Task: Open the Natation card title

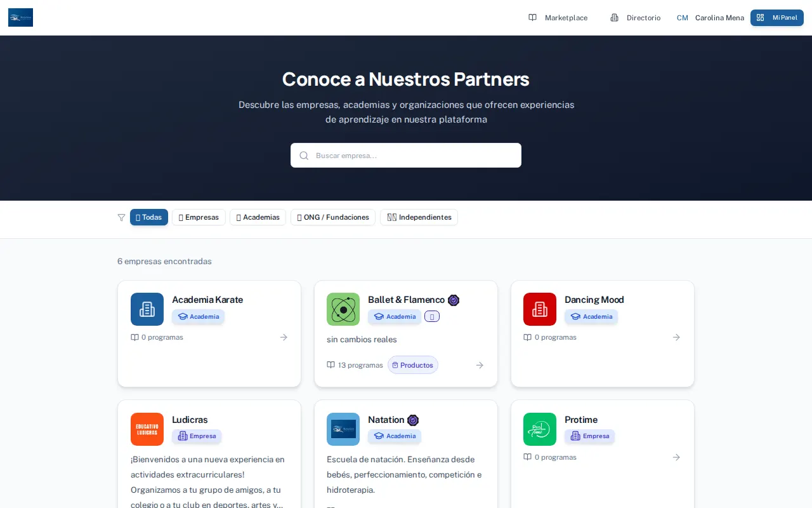Action: coord(386,420)
